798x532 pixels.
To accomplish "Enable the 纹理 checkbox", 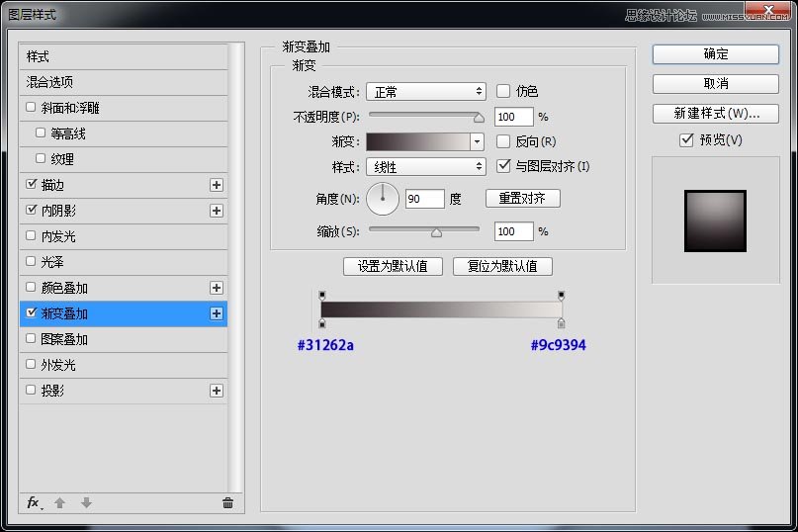I will pos(41,158).
